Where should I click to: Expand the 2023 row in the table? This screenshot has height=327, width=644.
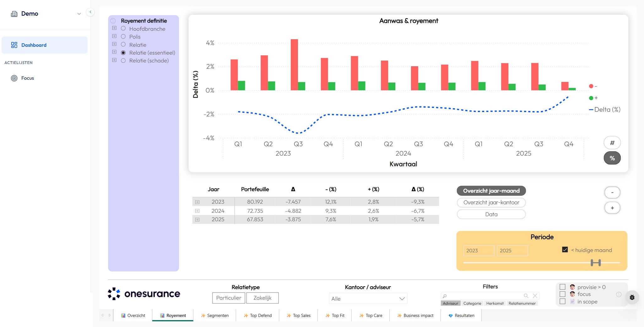click(198, 202)
